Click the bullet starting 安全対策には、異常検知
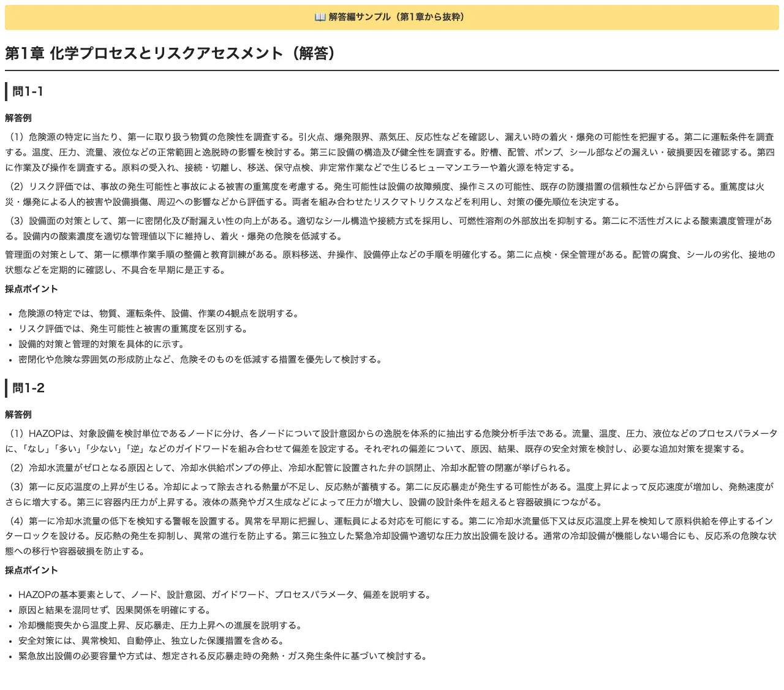 point(152,640)
